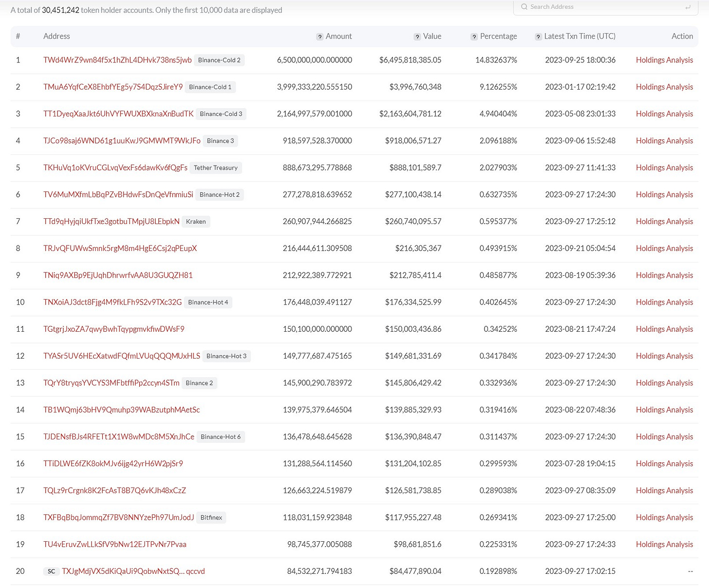
Task: Click Holdings Analysis for Tether Treasury row
Action: (x=664, y=168)
